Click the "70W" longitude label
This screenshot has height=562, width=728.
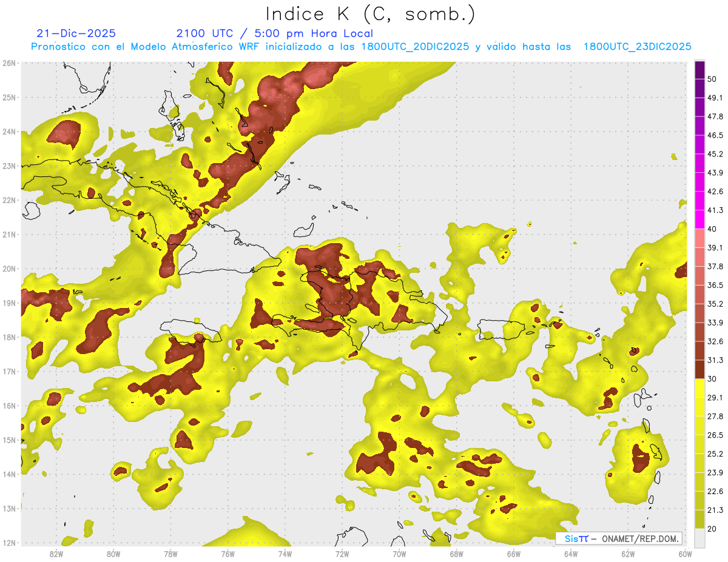(399, 554)
